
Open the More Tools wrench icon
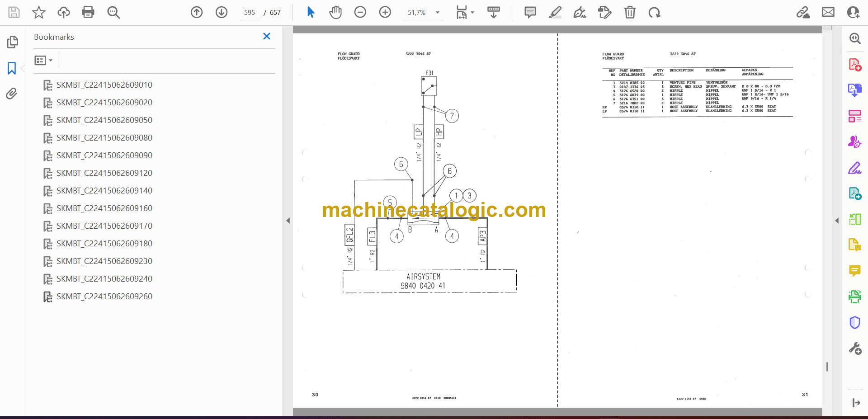coord(855,348)
